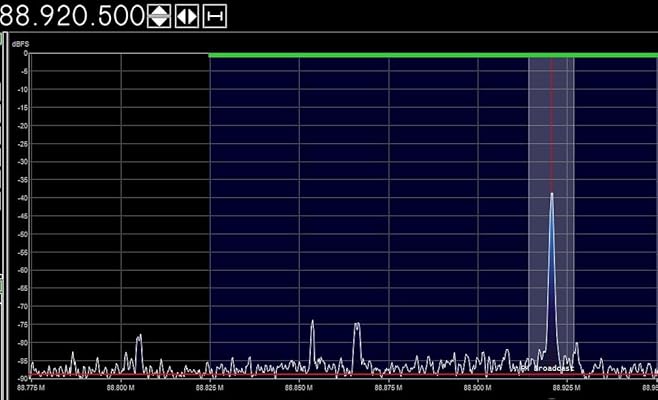Click the digit 9 in the frequency display
Screen dimensions: 658x400
click(x=49, y=16)
